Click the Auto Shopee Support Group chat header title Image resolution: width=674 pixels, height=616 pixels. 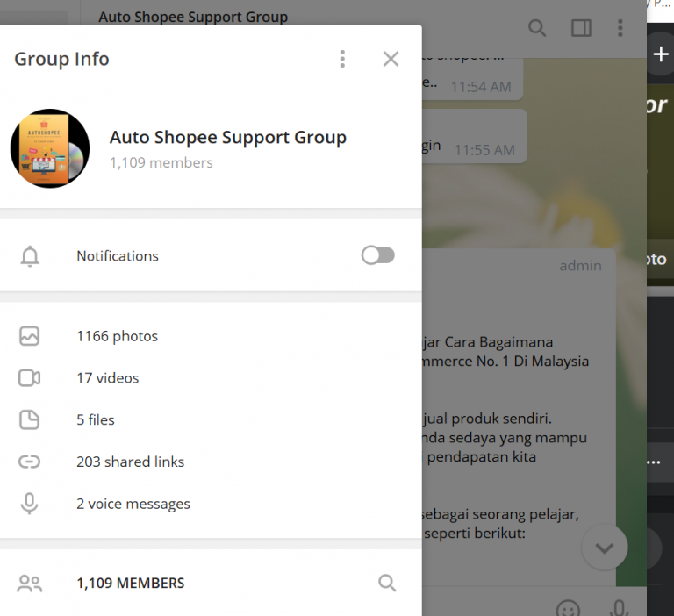(193, 17)
